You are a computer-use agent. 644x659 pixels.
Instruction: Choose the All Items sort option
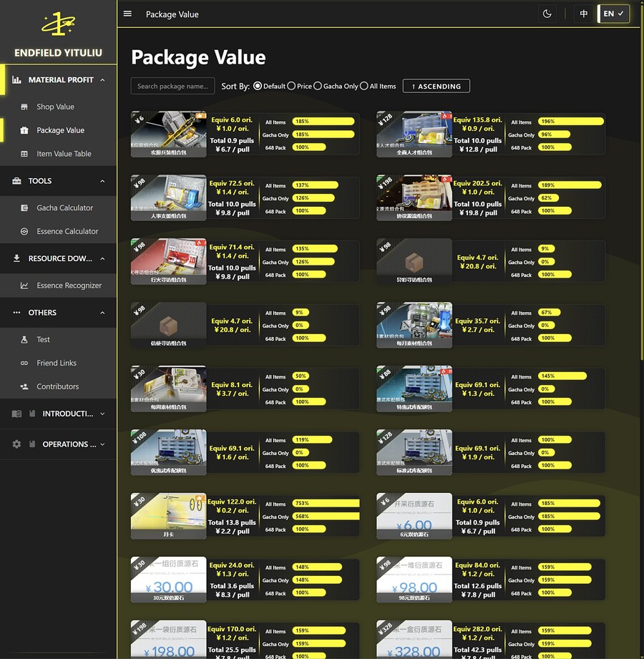tap(364, 86)
